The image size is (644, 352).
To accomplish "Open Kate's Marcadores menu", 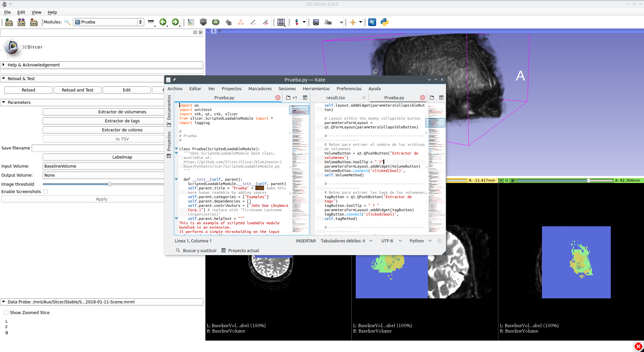I will pos(260,89).
